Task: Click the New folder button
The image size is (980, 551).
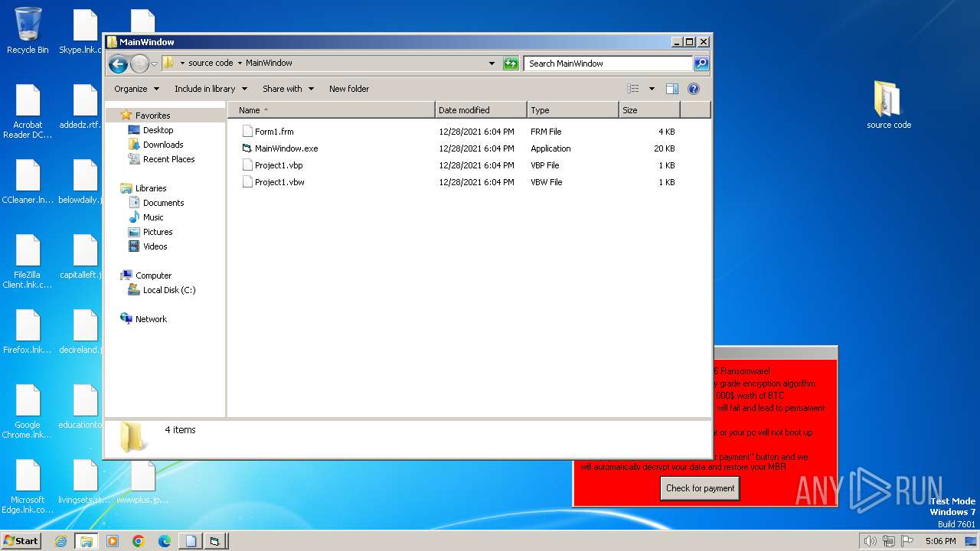Action: (349, 89)
